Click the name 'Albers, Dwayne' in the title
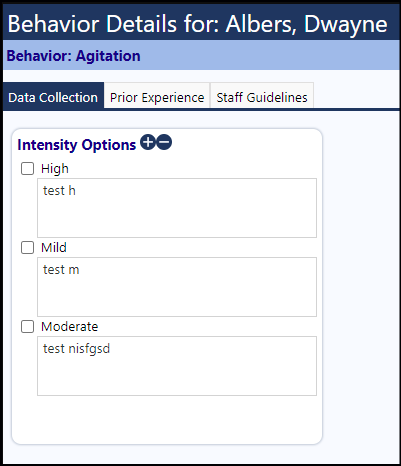Screen dimensions: 401x466 pos(307,24)
